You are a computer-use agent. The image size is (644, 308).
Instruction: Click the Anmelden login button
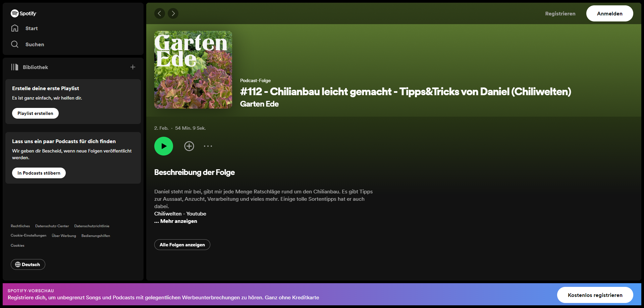pyautogui.click(x=610, y=13)
